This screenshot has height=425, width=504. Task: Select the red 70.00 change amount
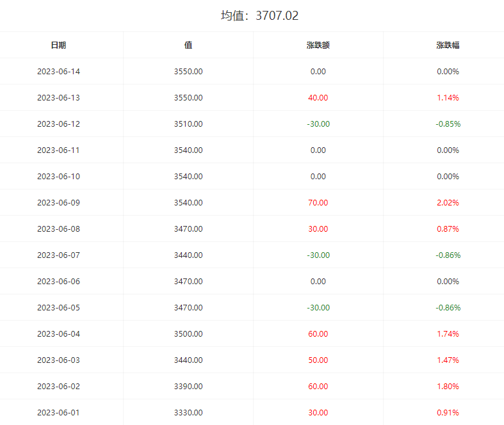point(318,203)
